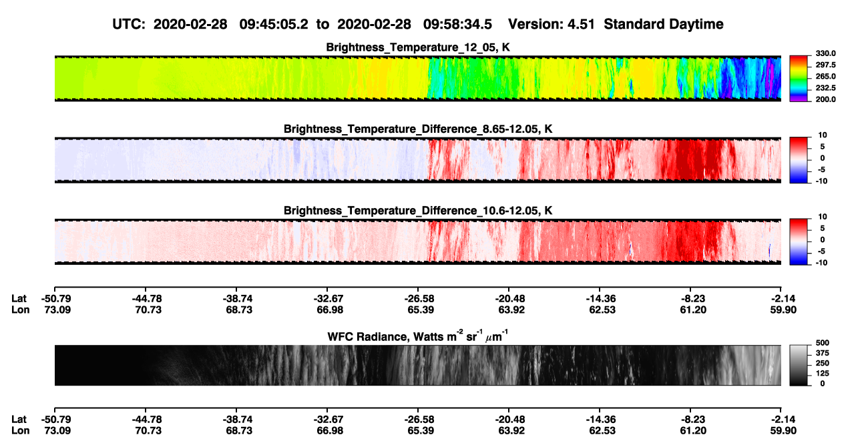Click the Brightness_Temperature_12_05 image strip
Image resolution: width=868 pixels, height=445 pixels.
pyautogui.click(x=417, y=78)
